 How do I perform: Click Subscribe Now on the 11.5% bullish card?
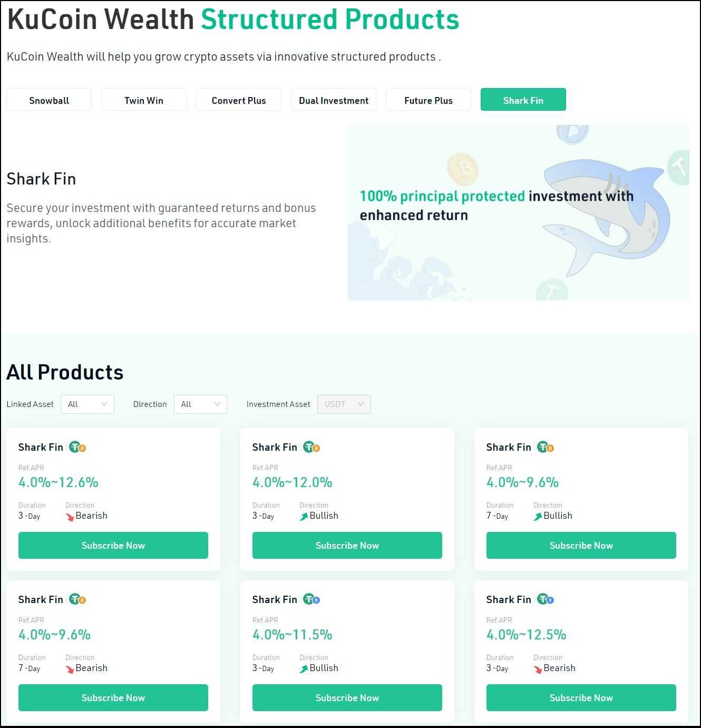[x=347, y=697]
